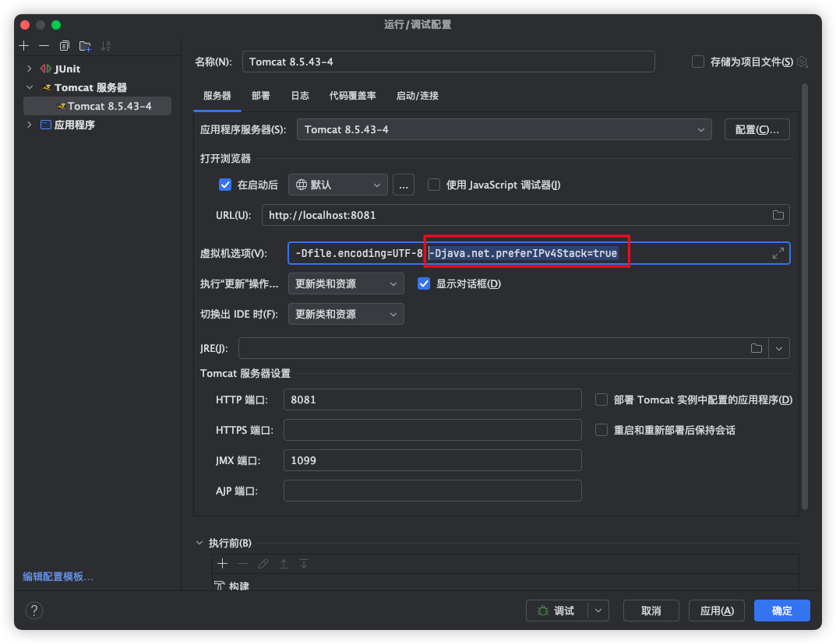
Task: Edit before-launch task pencil icon
Action: click(263, 564)
